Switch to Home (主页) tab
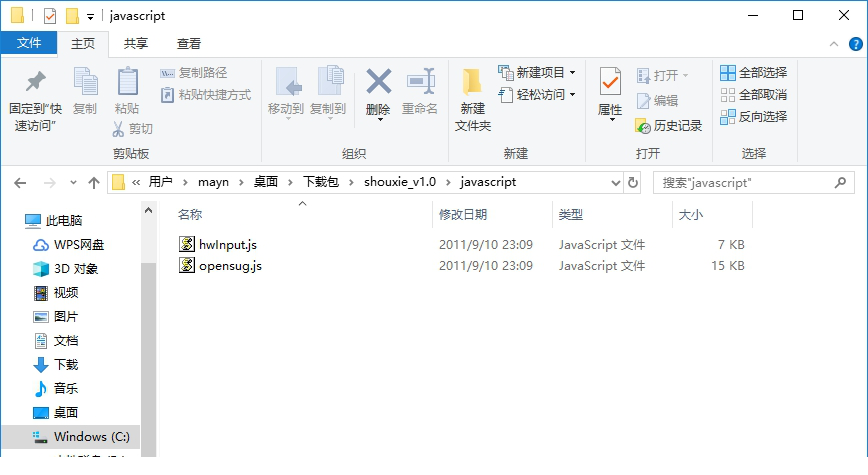 pyautogui.click(x=82, y=44)
